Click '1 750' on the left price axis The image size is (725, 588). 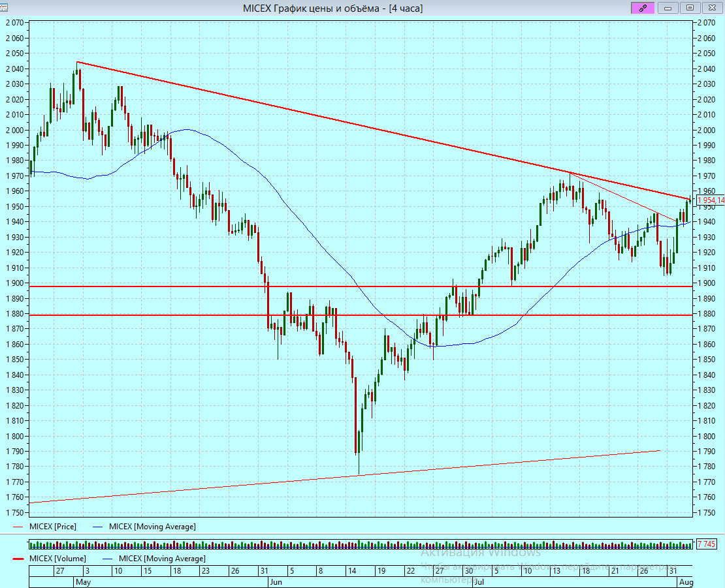pos(14,513)
